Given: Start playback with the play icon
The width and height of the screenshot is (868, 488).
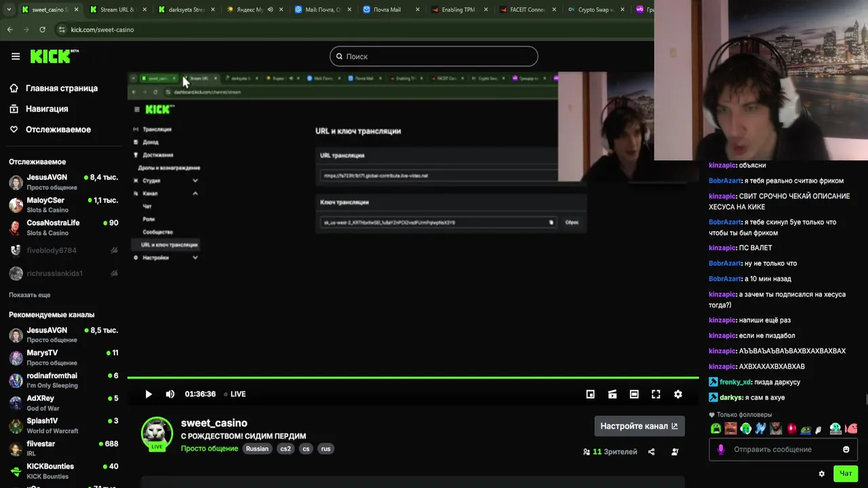Looking at the screenshot, I should pyautogui.click(x=149, y=394).
